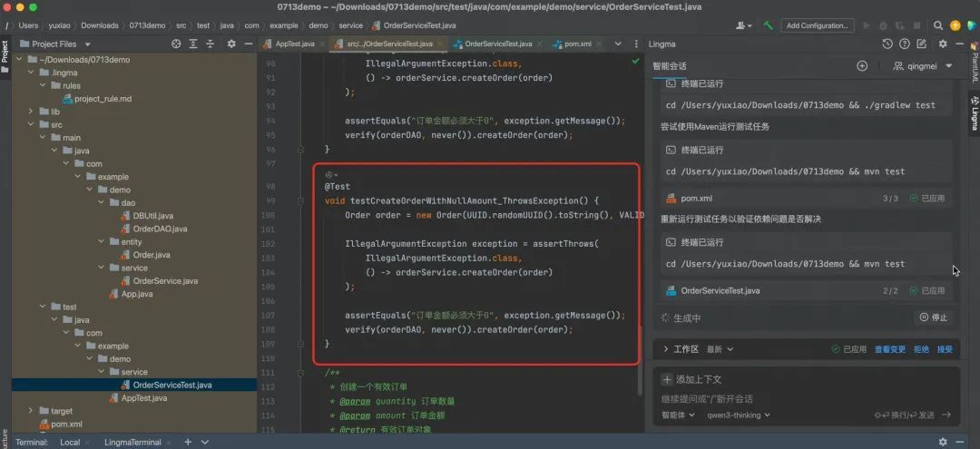Collapse the entity folder

102,241
